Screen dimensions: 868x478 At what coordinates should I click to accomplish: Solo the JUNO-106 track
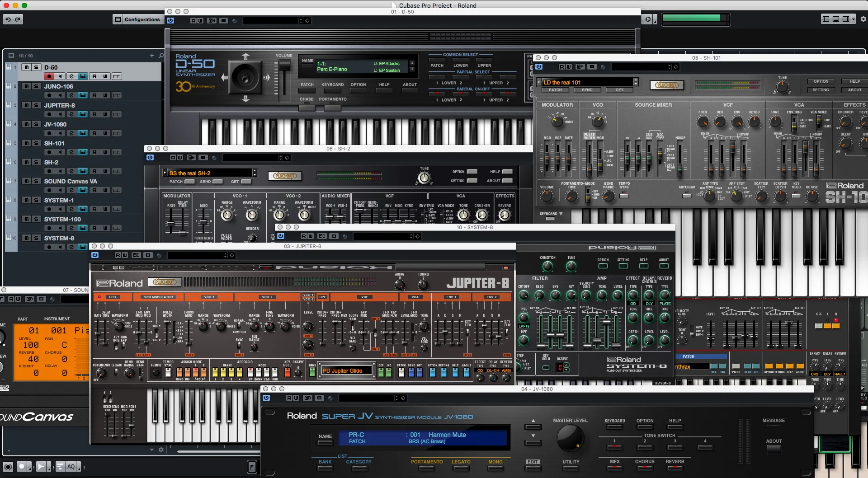coord(36,86)
